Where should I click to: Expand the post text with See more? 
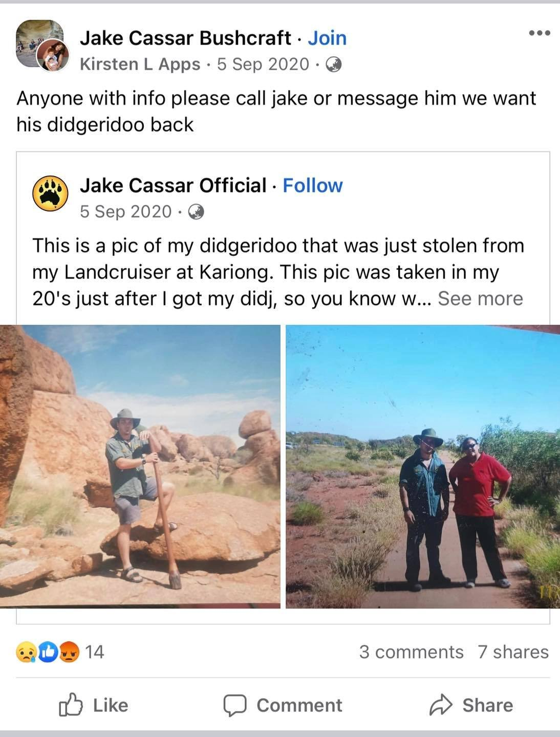point(480,298)
